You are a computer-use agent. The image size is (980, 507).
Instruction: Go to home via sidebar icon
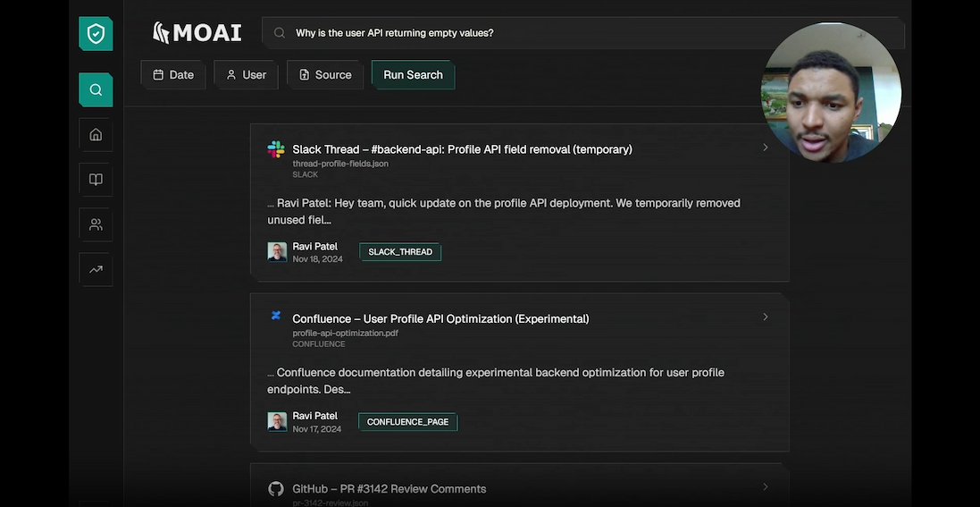tap(96, 134)
